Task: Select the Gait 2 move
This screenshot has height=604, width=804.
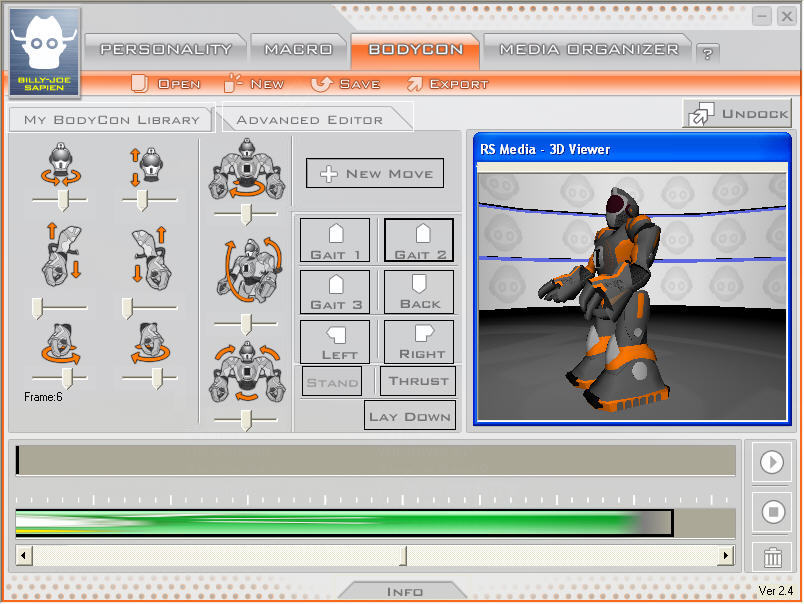Action: click(419, 240)
